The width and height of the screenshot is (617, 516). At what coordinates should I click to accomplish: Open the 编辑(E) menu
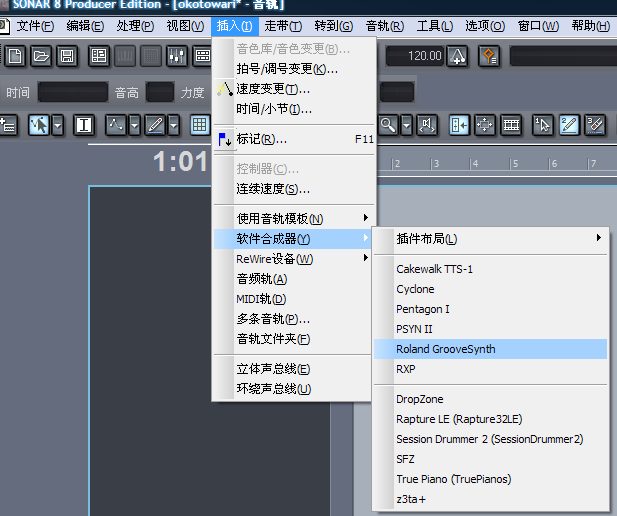coord(85,26)
